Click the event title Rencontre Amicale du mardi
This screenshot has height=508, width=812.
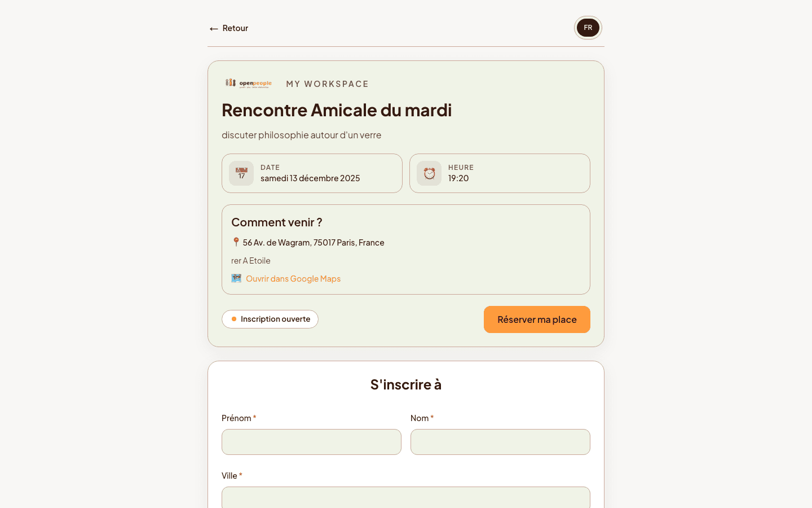tap(337, 110)
